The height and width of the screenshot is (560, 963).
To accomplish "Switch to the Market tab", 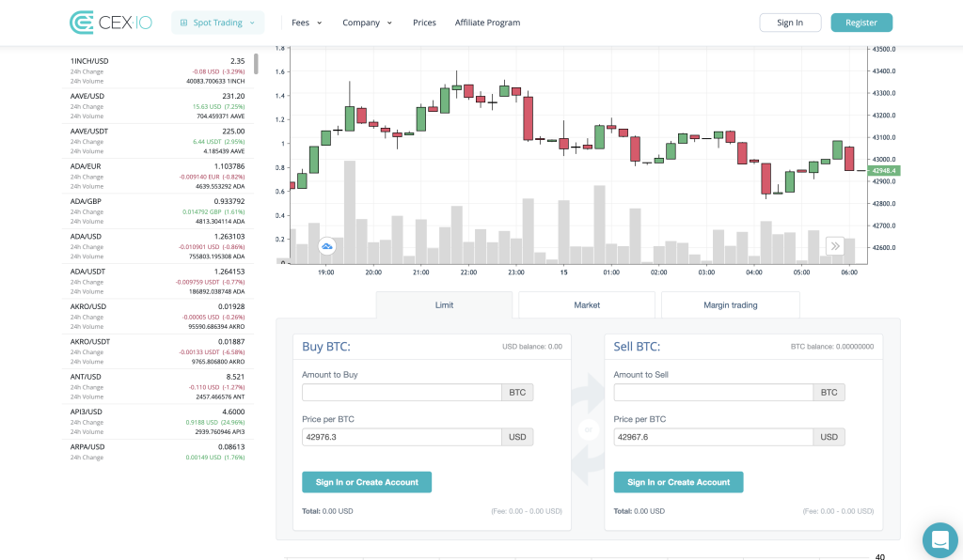I will pos(587,304).
